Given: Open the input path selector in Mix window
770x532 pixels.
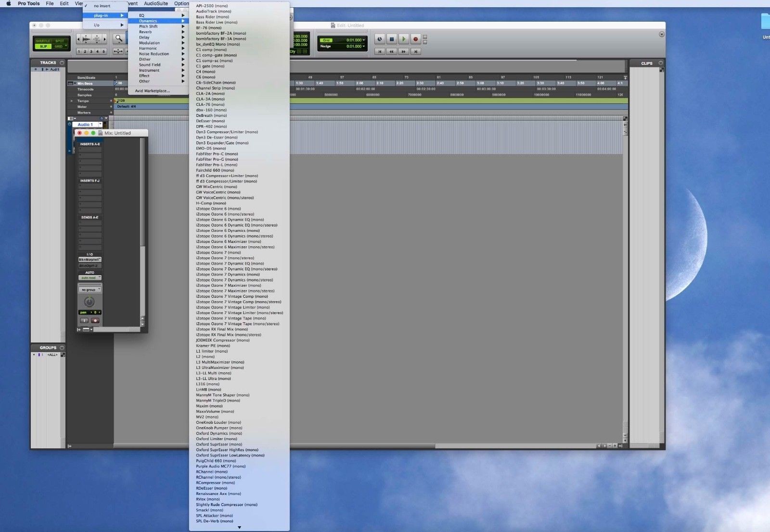Looking at the screenshot, I should (x=90, y=260).
